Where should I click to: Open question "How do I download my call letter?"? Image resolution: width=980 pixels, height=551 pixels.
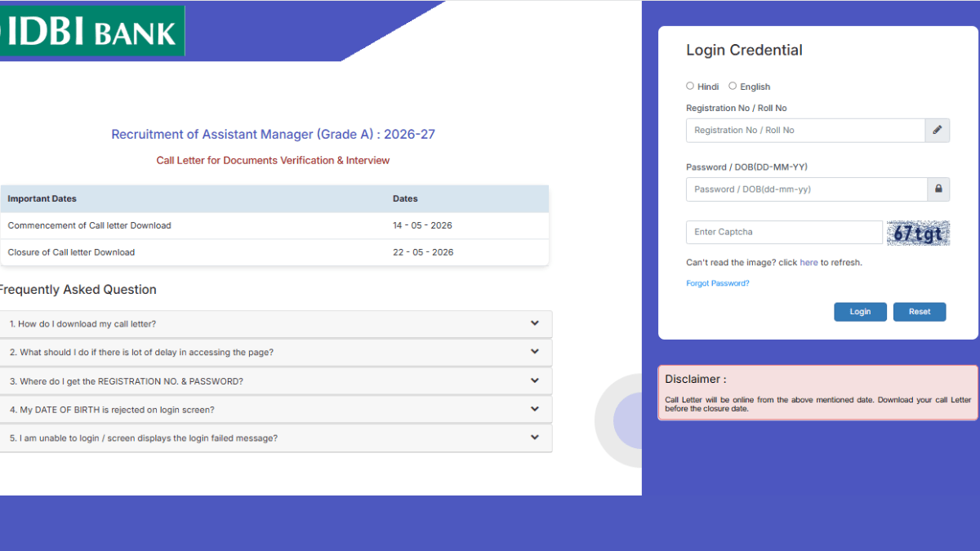pos(275,324)
